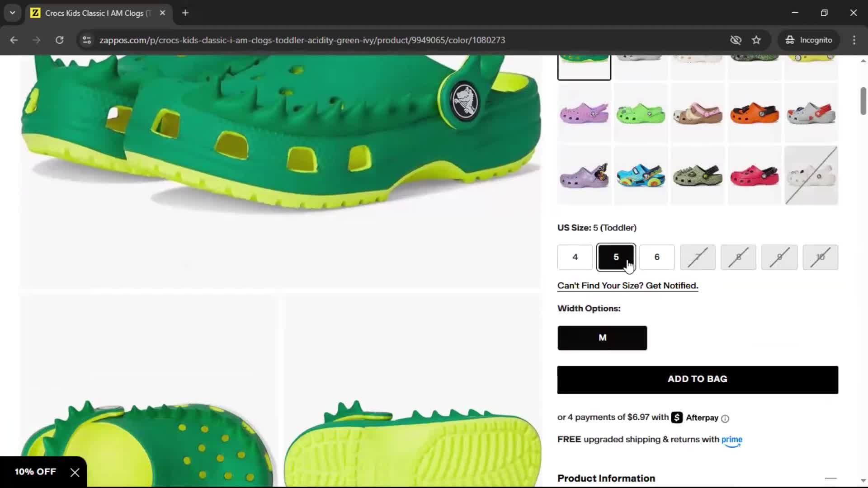
Task: Open the yellow sole product image
Action: pyautogui.click(x=412, y=391)
